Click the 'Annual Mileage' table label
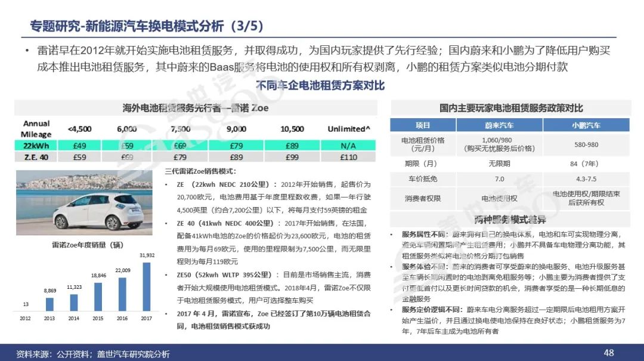The image size is (644, 361). 36,129
